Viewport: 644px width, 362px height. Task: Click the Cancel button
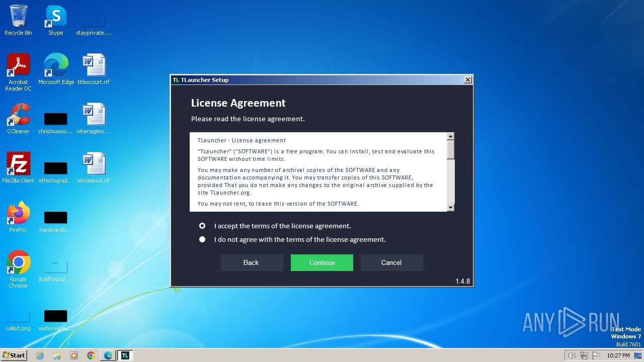(x=391, y=262)
